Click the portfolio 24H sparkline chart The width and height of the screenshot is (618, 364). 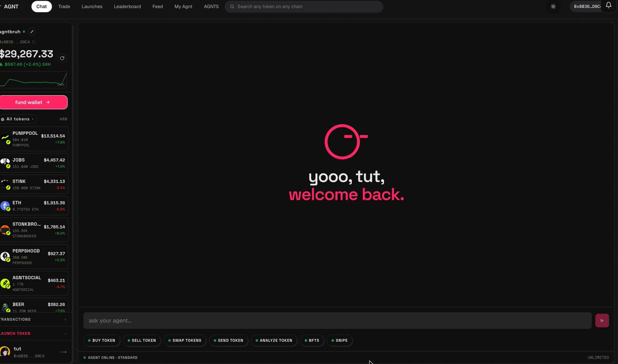click(x=33, y=80)
